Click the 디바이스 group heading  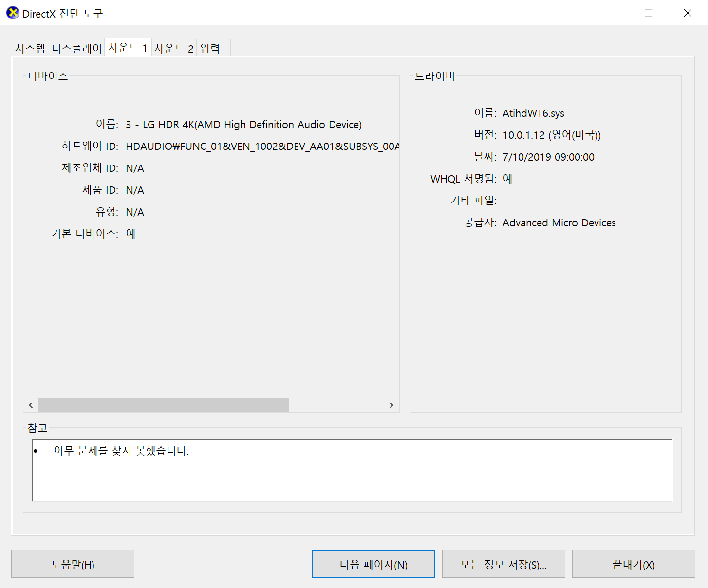(x=47, y=76)
